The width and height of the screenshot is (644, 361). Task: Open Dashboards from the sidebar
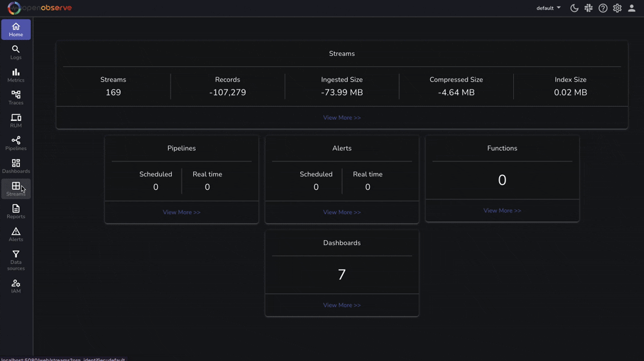click(15, 166)
